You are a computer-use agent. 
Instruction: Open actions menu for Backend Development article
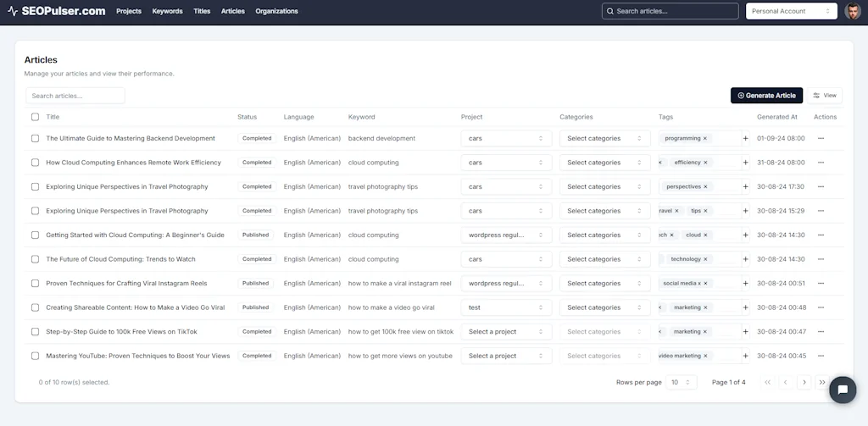click(x=820, y=138)
